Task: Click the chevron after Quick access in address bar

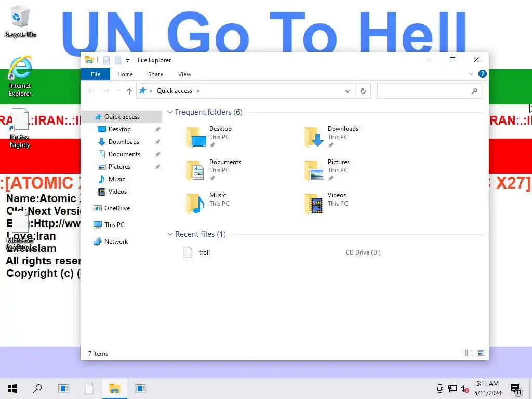Action: [x=198, y=91]
